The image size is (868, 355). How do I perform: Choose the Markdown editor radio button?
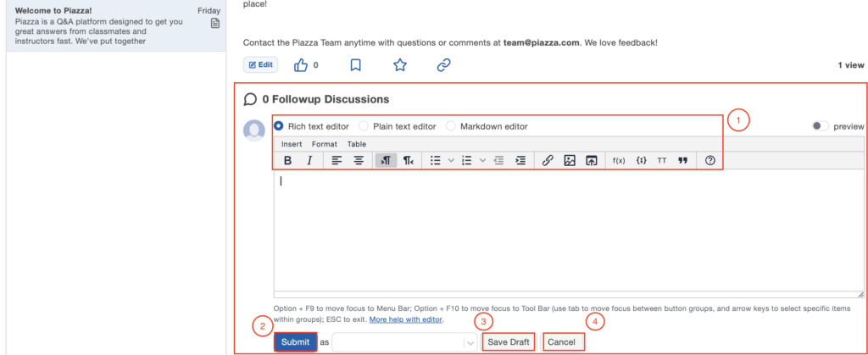tap(451, 126)
